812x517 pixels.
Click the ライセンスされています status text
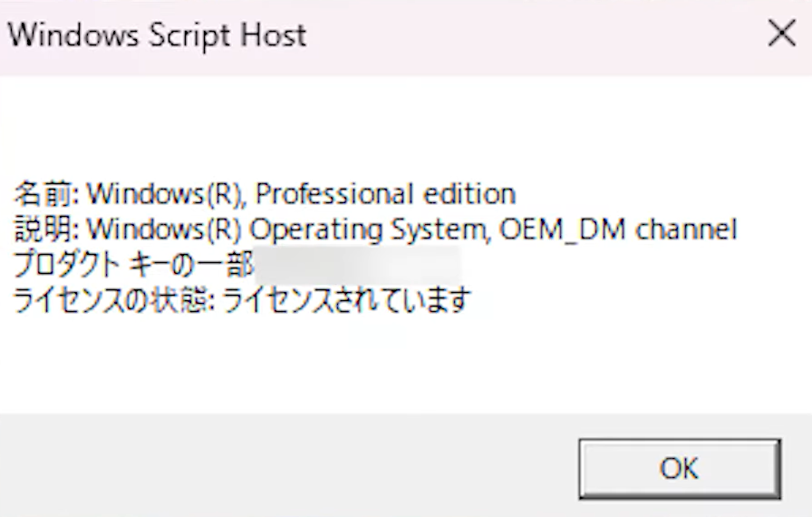[347, 299]
